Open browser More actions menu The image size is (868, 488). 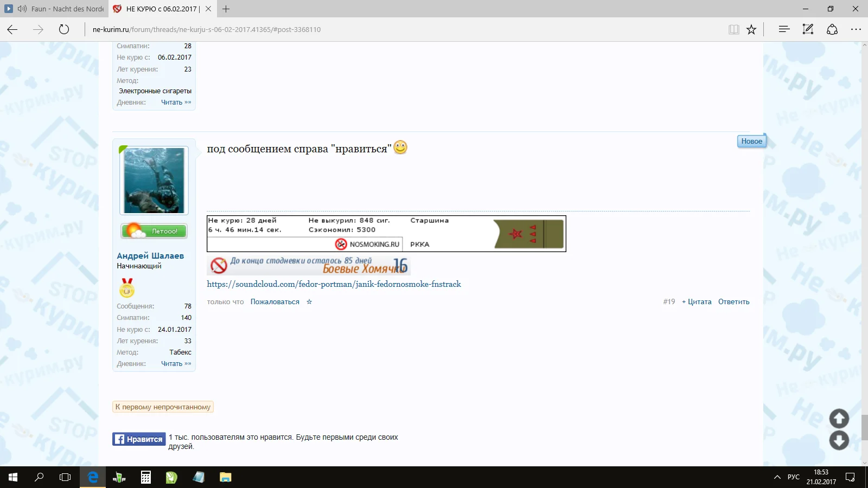[x=856, y=29]
